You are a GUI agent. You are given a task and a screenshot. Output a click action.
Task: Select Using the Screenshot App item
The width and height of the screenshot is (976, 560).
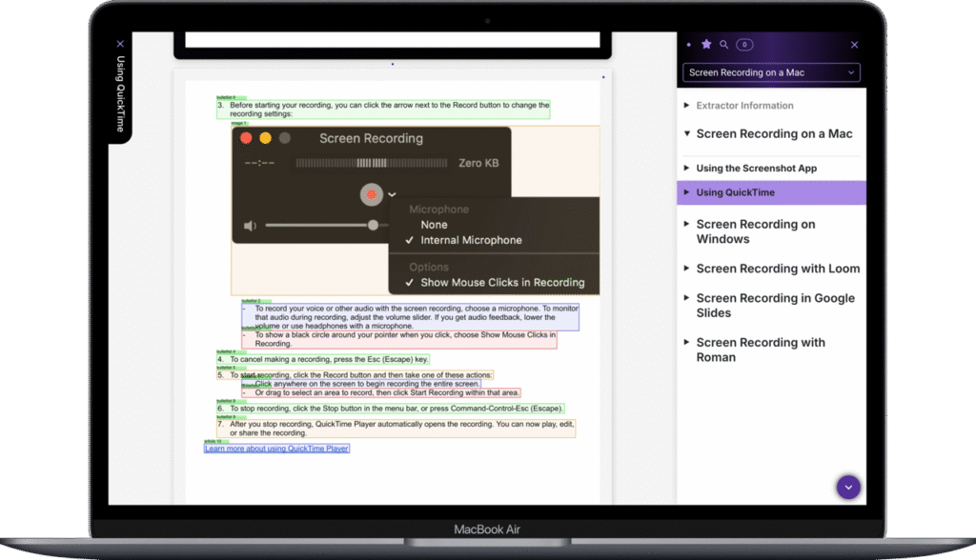point(756,168)
